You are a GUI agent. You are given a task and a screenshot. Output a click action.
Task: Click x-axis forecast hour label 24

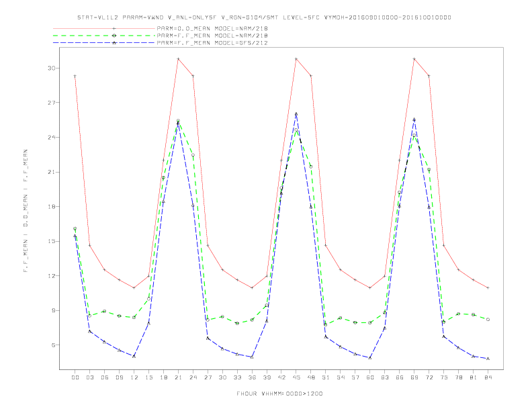(193, 377)
